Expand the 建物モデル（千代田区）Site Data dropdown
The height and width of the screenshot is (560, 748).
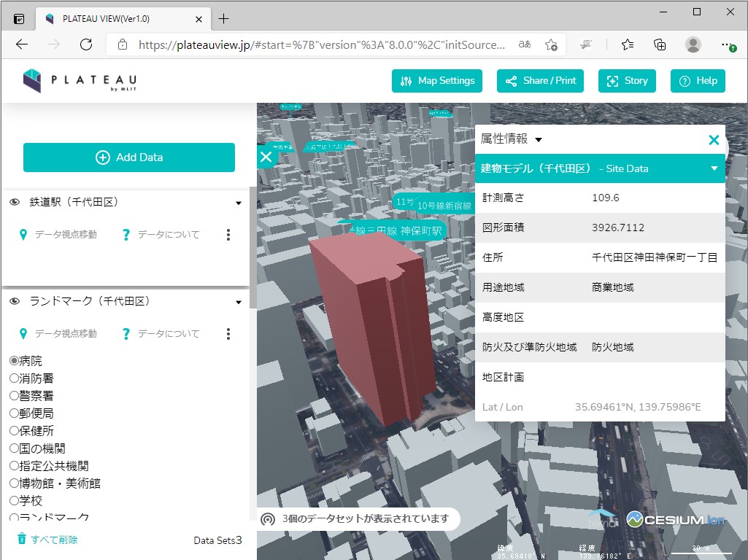point(714,168)
